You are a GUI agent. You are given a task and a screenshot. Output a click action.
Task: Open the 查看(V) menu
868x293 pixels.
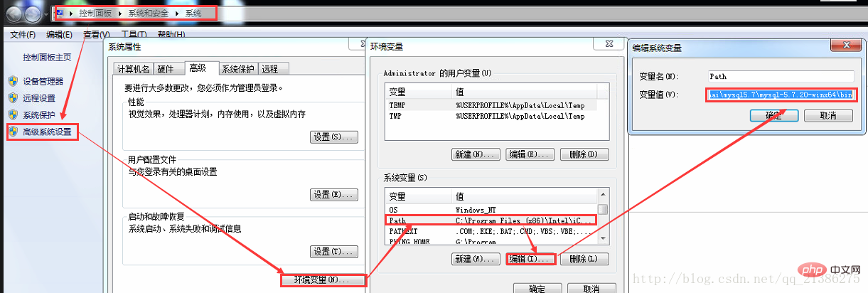tap(96, 35)
